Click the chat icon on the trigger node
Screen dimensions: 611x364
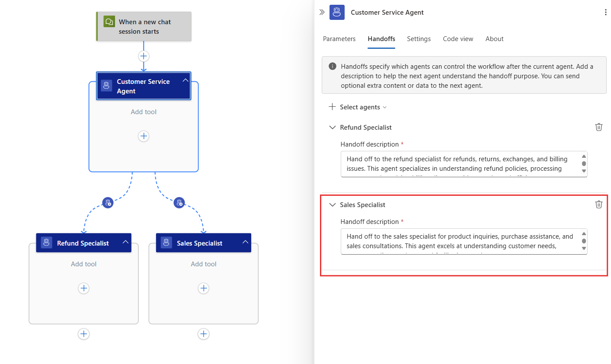coord(109,21)
